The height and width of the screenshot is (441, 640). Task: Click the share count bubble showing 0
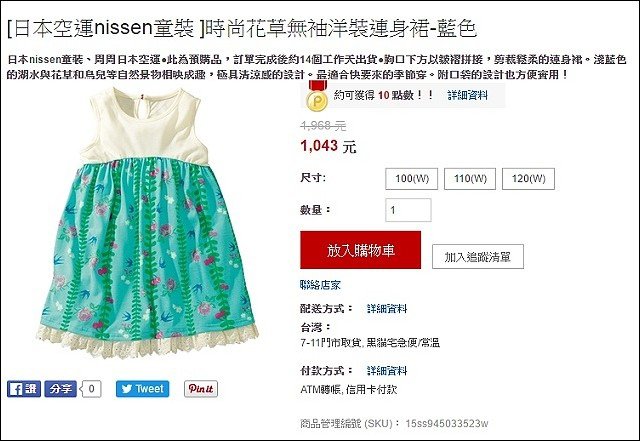tap(91, 389)
